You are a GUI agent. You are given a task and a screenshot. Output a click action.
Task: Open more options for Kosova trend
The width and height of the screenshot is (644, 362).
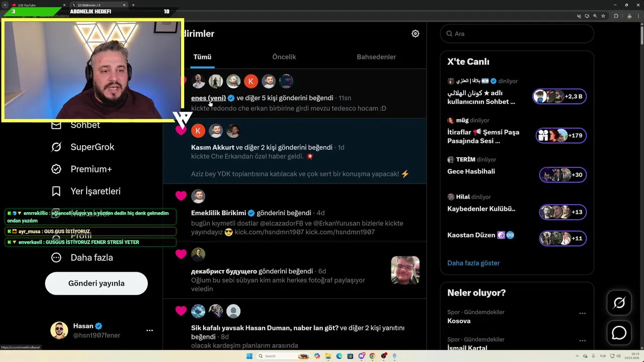(x=582, y=313)
